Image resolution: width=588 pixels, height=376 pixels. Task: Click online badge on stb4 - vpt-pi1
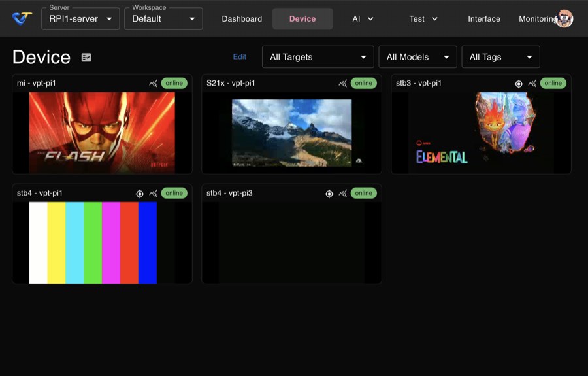coord(174,194)
